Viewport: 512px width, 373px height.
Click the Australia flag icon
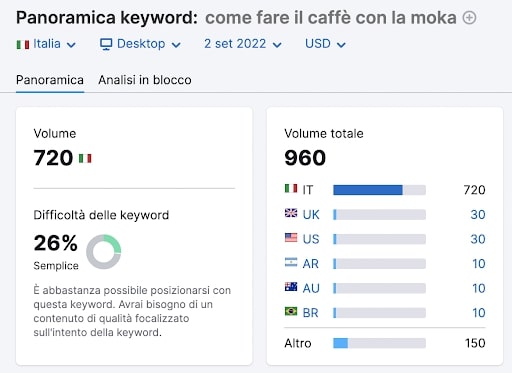tap(291, 287)
